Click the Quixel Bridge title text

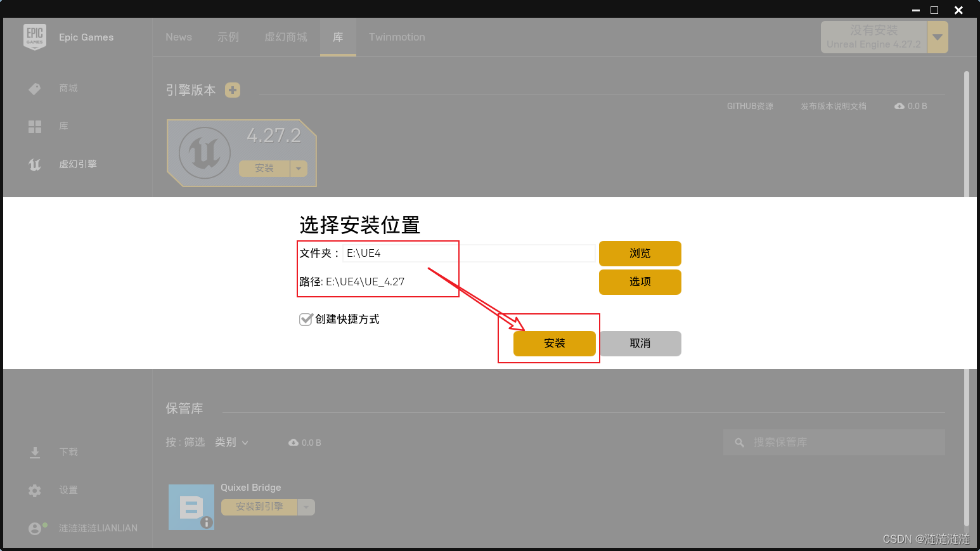click(251, 488)
